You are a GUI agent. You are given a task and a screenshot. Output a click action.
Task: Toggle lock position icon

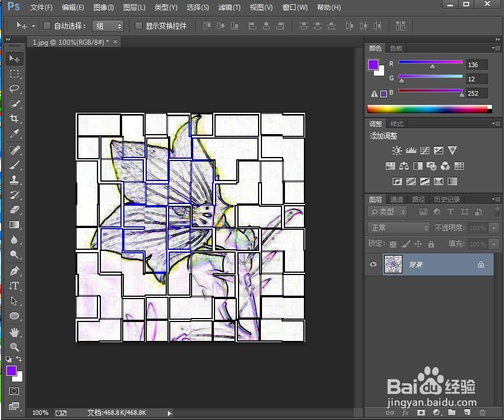click(x=418, y=244)
